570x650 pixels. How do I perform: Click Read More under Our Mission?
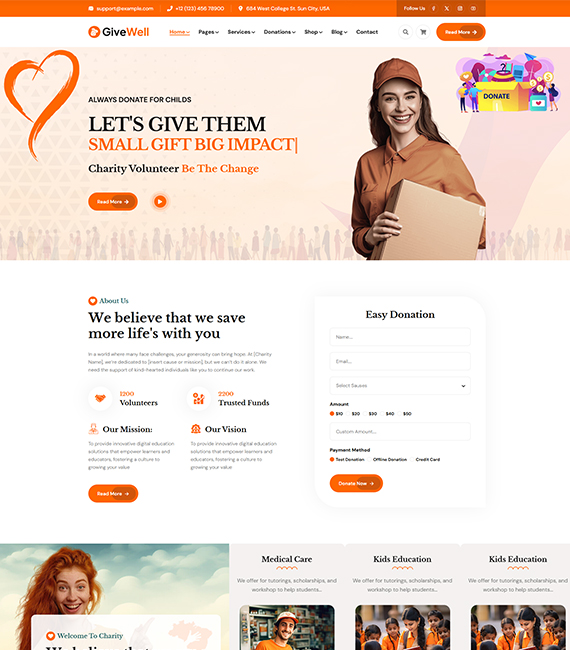pyautogui.click(x=113, y=493)
